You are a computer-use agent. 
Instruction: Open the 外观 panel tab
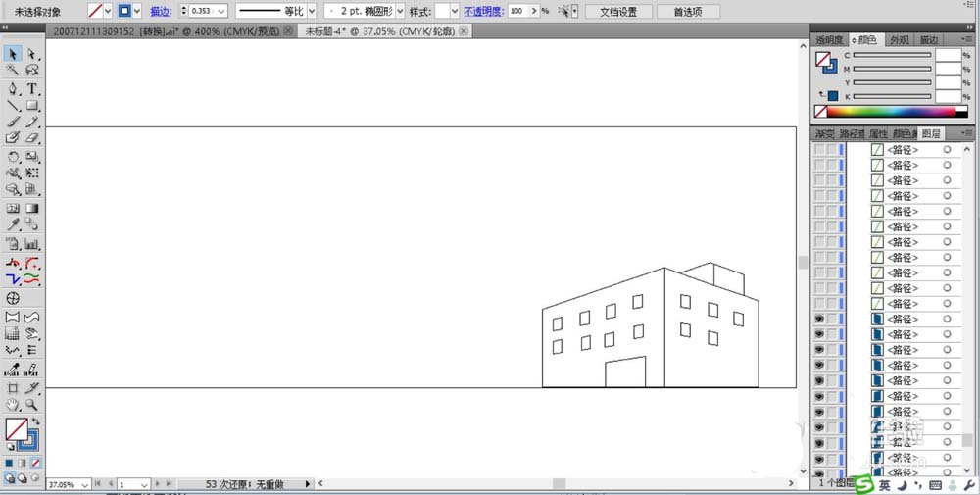point(900,40)
